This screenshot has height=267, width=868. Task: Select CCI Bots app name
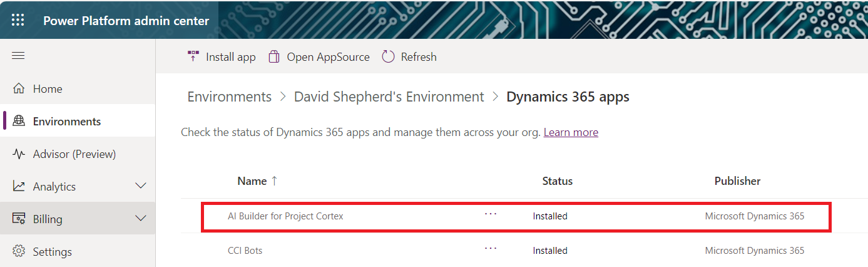pyautogui.click(x=245, y=251)
